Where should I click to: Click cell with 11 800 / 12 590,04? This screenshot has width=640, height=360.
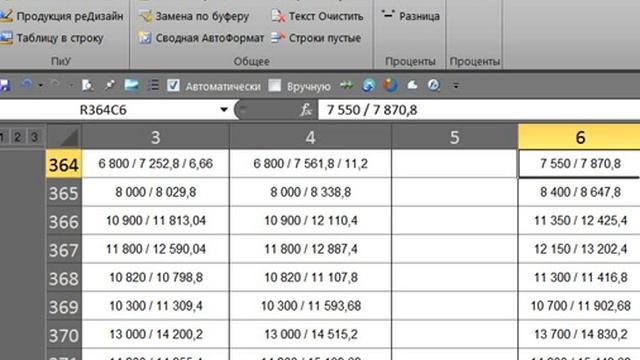click(156, 249)
